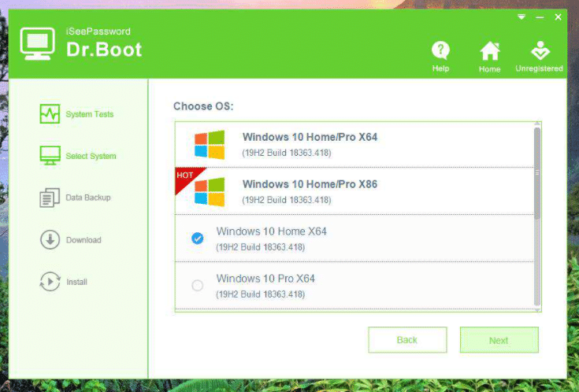
Task: Click the Install play icon in sidebar
Action: pyautogui.click(x=50, y=282)
